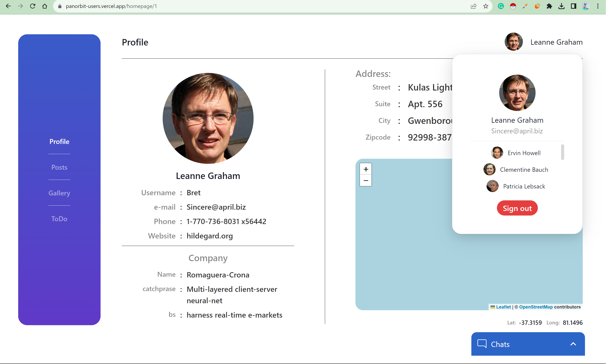
Task: Zoom in the map with plus button
Action: (x=366, y=169)
